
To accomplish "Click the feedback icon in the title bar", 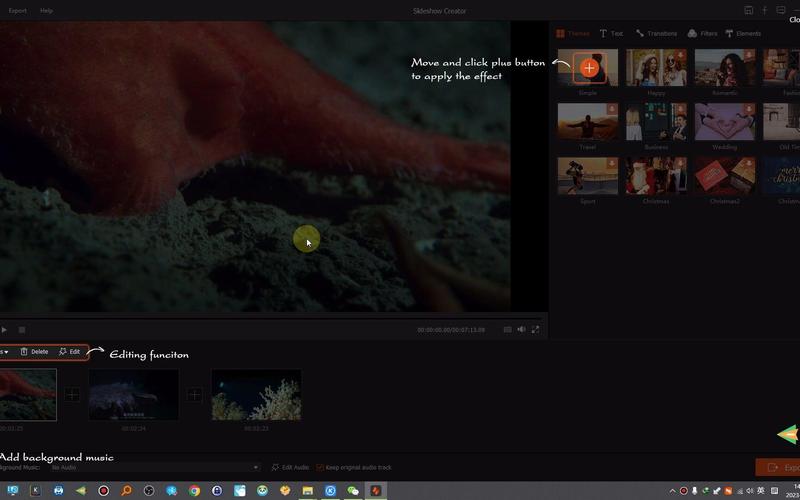I will click(781, 10).
